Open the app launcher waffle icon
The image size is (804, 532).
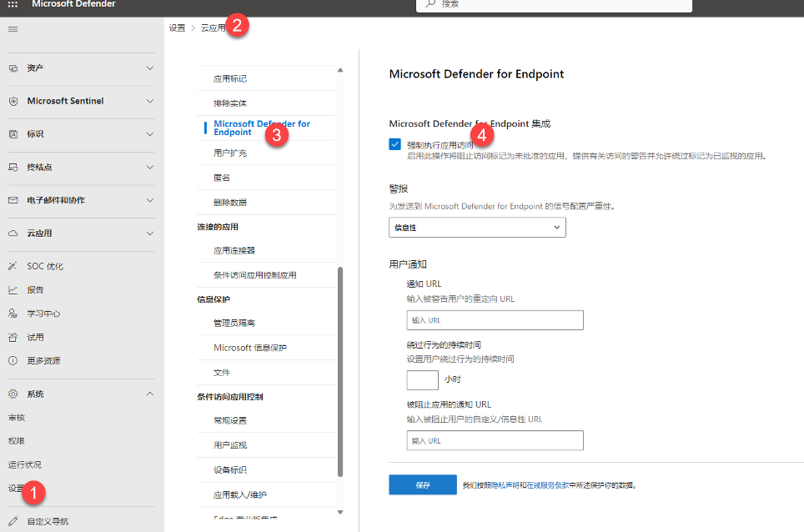click(x=13, y=4)
